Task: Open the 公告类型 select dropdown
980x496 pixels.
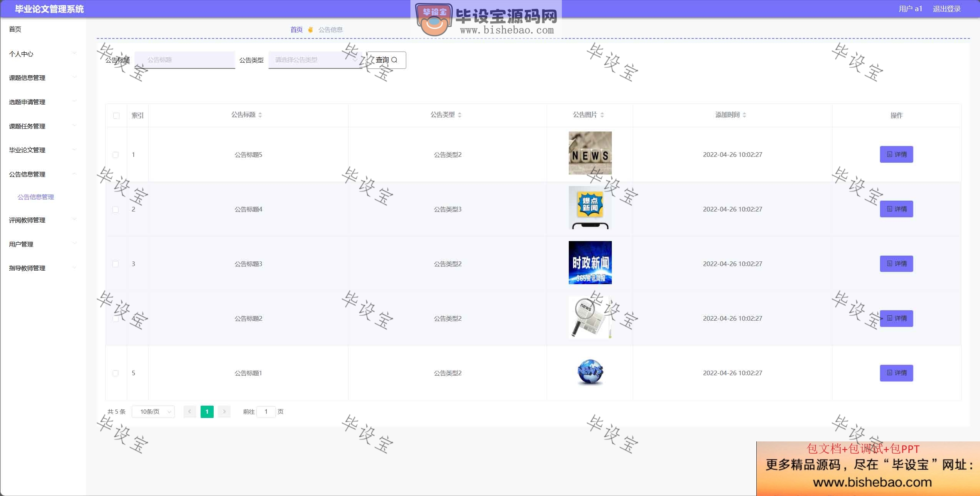Action: tap(315, 60)
